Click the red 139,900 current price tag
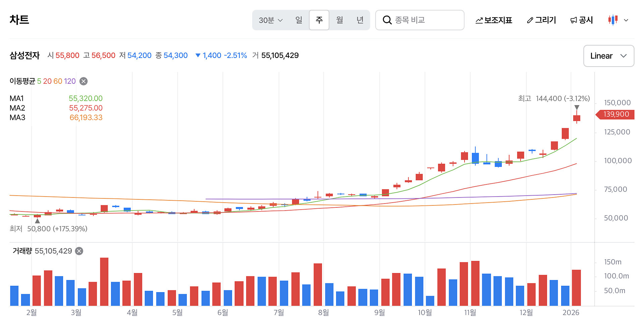 (x=616, y=114)
